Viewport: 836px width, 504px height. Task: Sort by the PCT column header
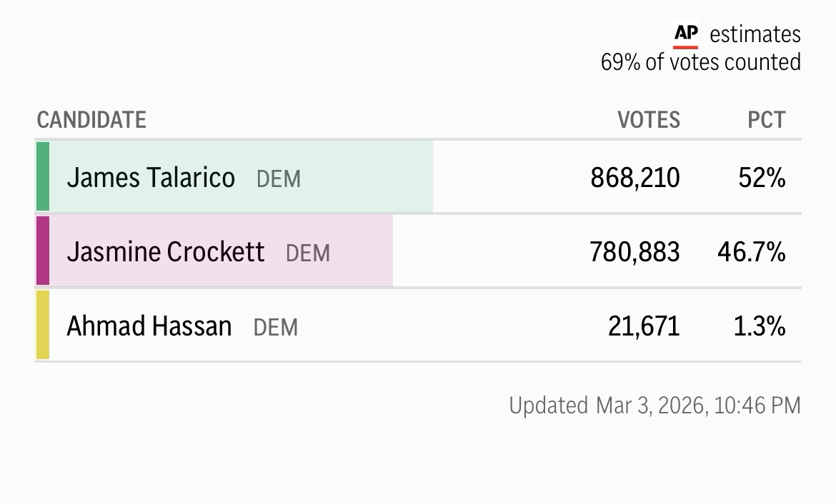pos(767,120)
